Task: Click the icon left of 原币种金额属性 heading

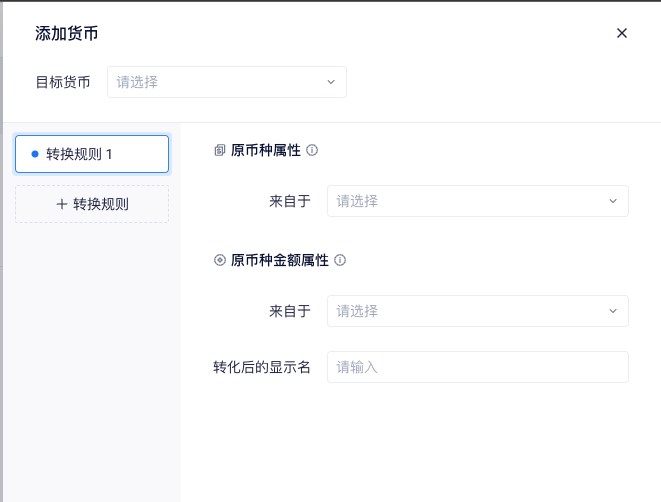Action: click(220, 260)
